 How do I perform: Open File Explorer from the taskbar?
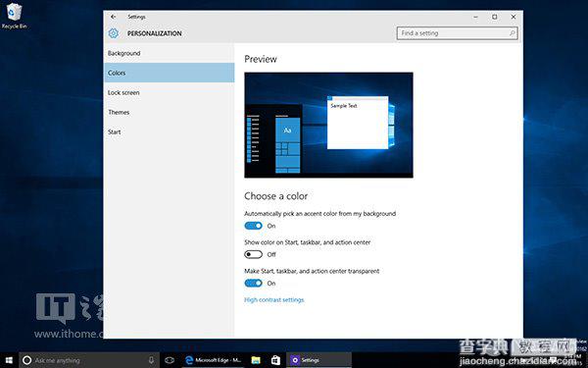pos(256,360)
